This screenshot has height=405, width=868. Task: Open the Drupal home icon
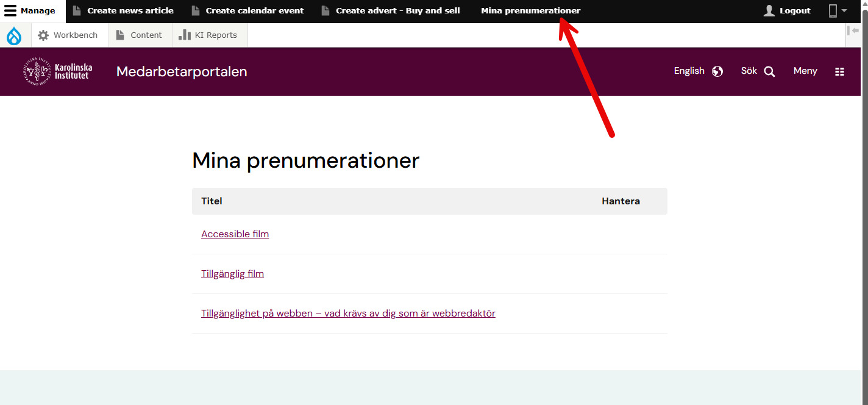tap(13, 35)
